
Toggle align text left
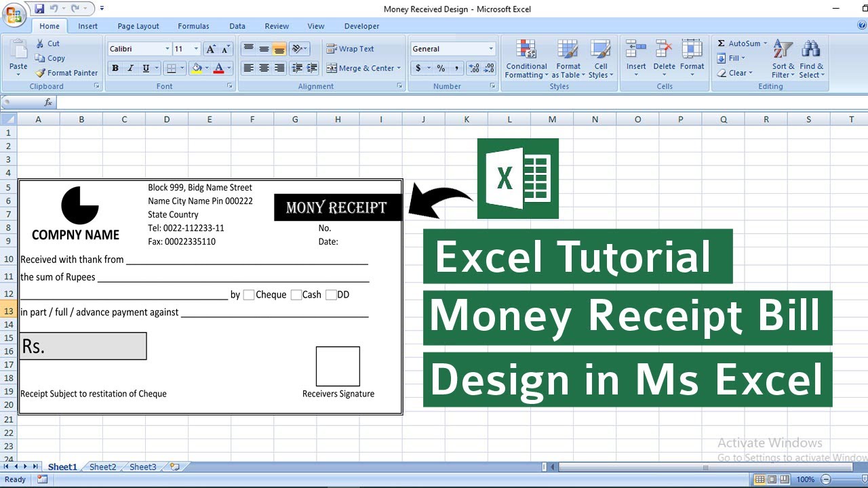tap(249, 68)
